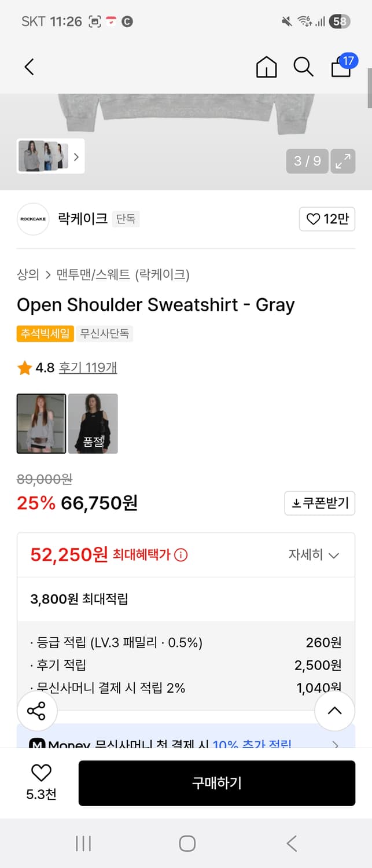Tap the info icon next to 최대혜택가
The image size is (372, 868).
(x=181, y=555)
